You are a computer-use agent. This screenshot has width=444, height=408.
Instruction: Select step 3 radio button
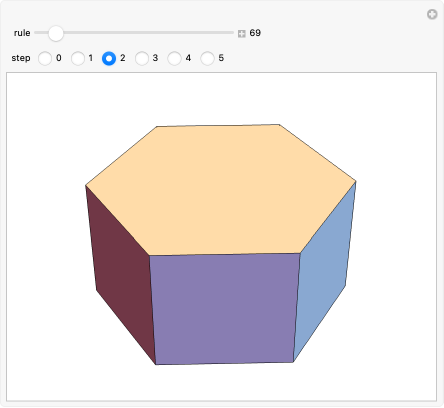tap(142, 58)
